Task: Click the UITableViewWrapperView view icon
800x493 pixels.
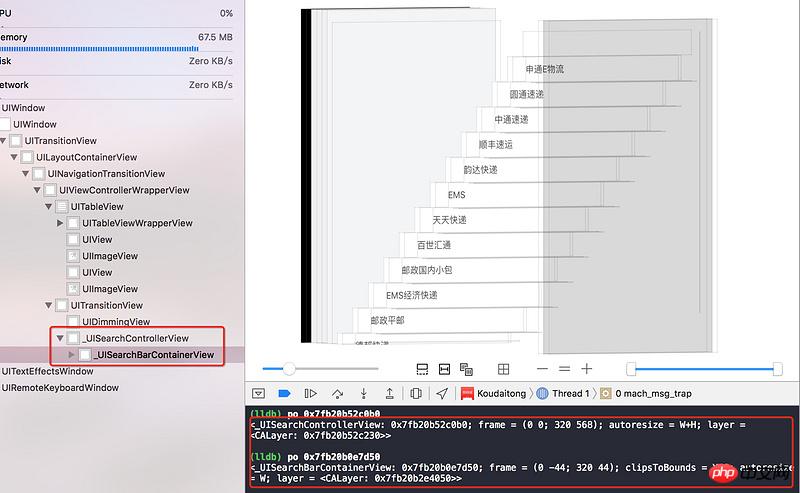Action: tap(73, 223)
